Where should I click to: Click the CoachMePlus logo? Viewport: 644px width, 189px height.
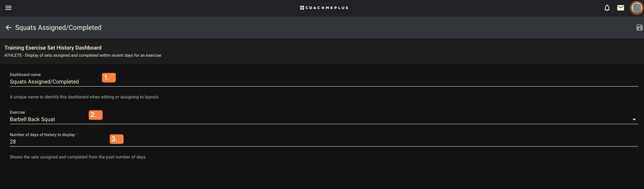click(324, 8)
